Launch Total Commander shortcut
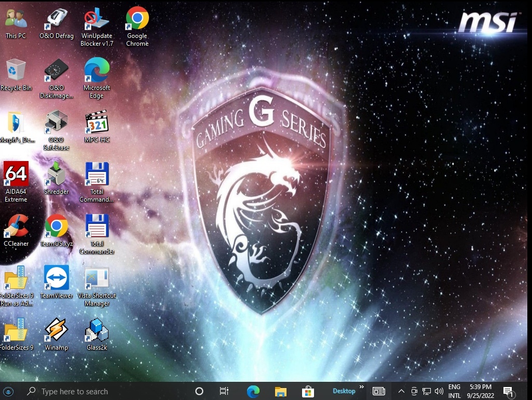The width and height of the screenshot is (532, 400). [97, 235]
